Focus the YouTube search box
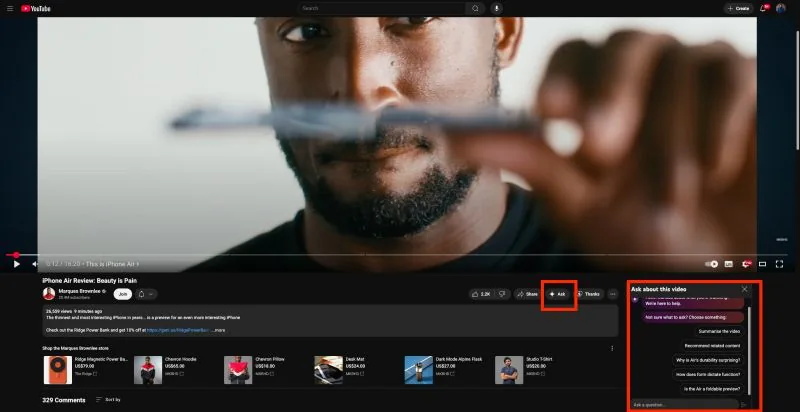The height and width of the screenshot is (412, 800). point(382,9)
